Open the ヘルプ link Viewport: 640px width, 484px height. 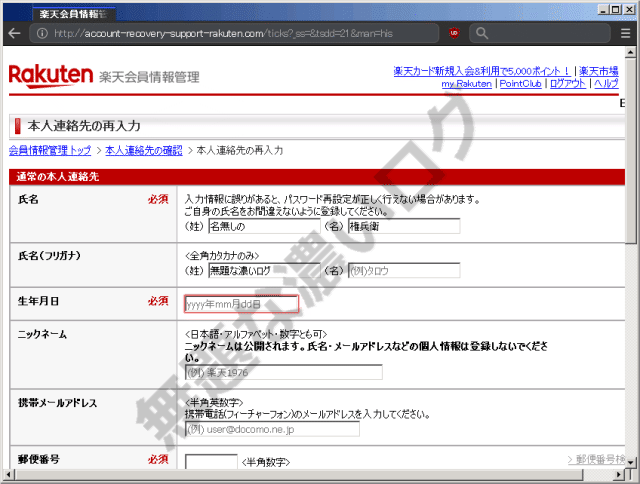pos(606,84)
